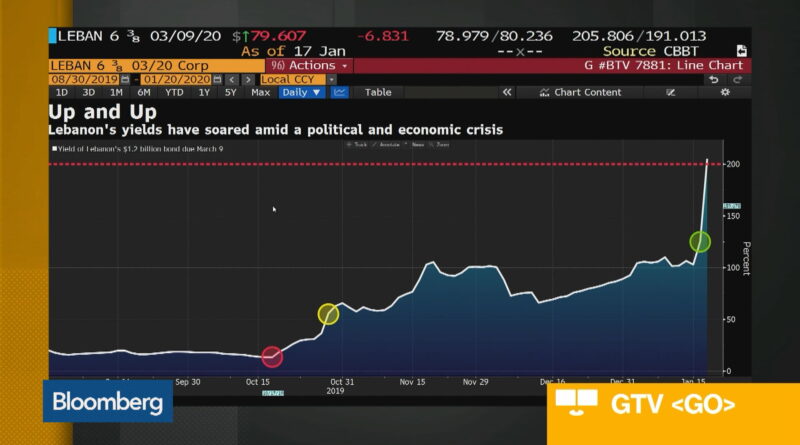This screenshot has width=800, height=445.
Task: Expand the Daily frequency dropdown
Action: 302,92
